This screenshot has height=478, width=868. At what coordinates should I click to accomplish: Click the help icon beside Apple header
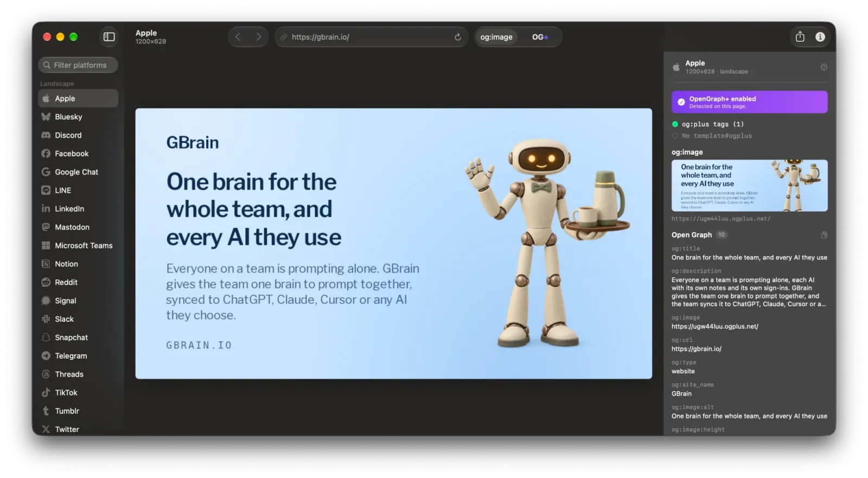(x=824, y=67)
